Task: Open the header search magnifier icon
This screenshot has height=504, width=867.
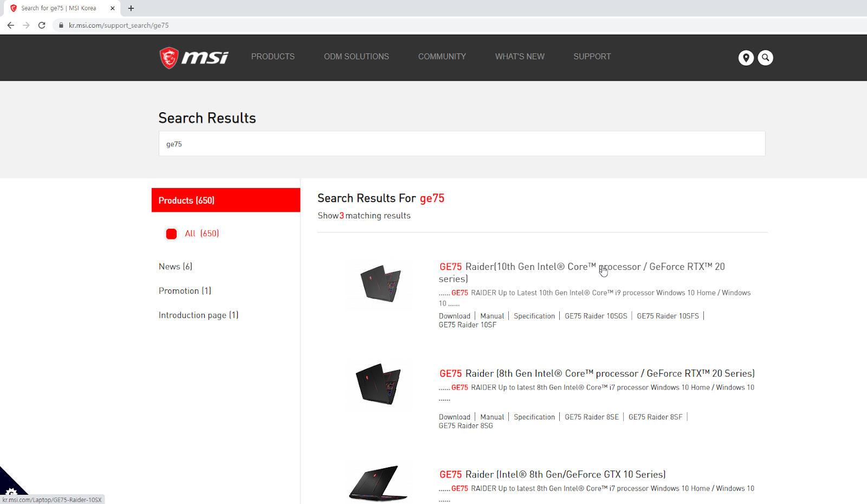Action: (x=765, y=57)
